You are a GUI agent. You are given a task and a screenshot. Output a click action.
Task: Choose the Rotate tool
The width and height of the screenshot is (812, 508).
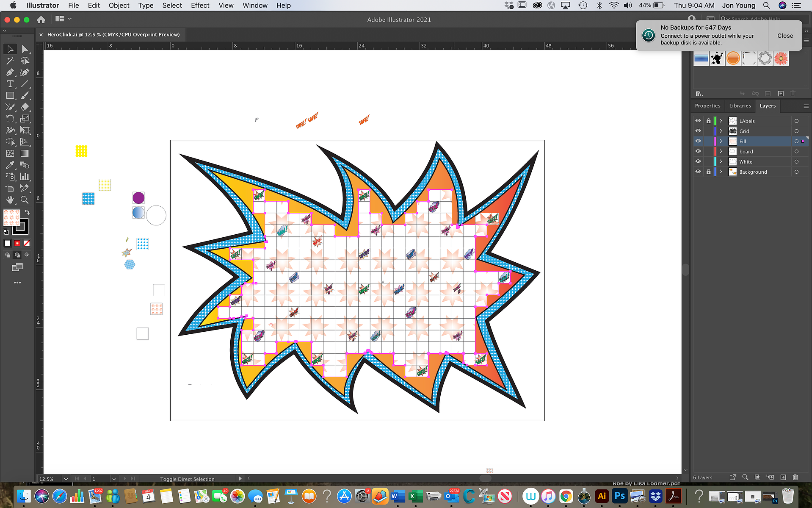tap(10, 119)
